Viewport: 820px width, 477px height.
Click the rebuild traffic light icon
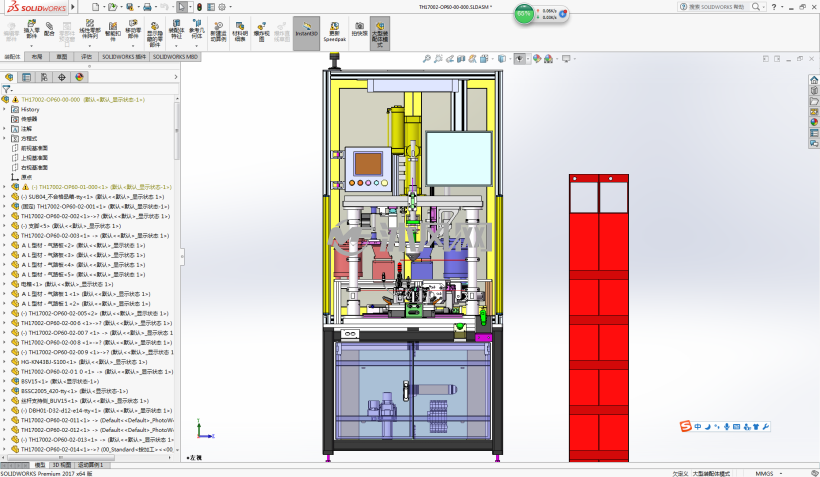199,7
